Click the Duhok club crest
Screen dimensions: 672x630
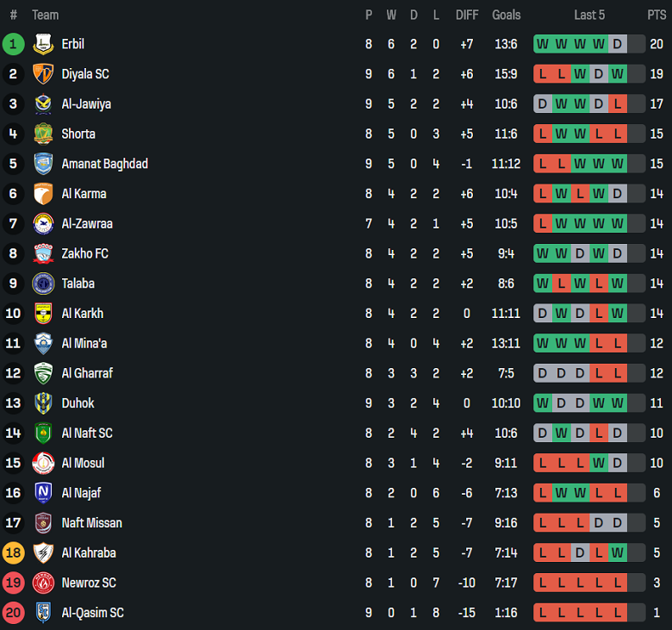pos(43,403)
